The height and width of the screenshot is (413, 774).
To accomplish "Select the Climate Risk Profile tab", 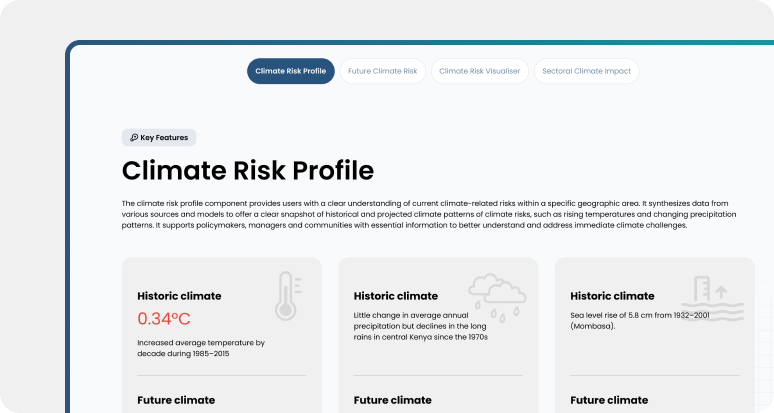I will pos(291,71).
